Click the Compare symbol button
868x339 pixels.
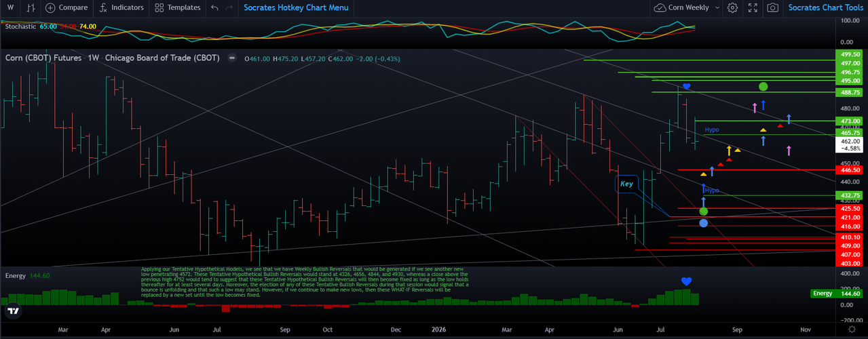(x=67, y=7)
